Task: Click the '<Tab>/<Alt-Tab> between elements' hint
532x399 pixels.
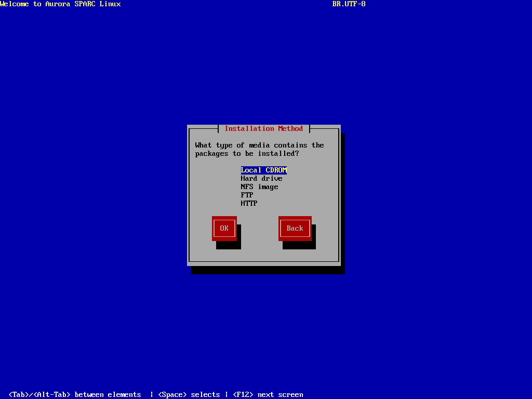Action: tap(75, 395)
